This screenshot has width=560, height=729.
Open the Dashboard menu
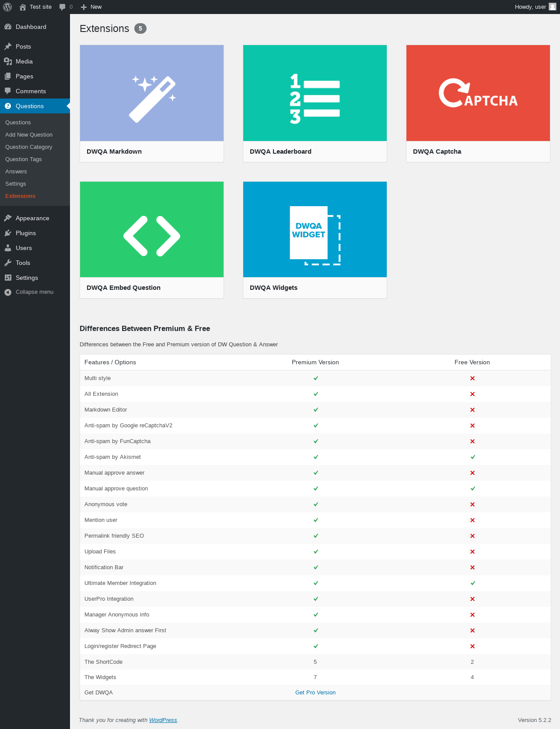[x=35, y=27]
